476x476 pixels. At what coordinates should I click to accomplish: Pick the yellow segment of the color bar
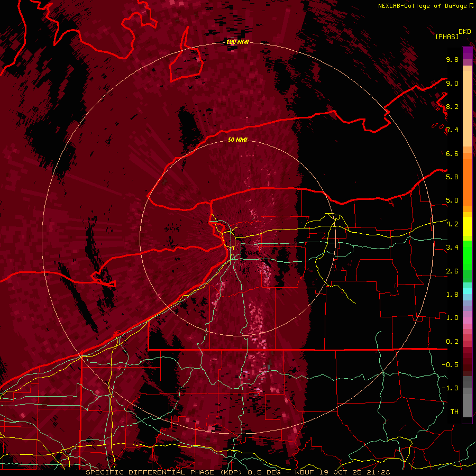pos(467,226)
